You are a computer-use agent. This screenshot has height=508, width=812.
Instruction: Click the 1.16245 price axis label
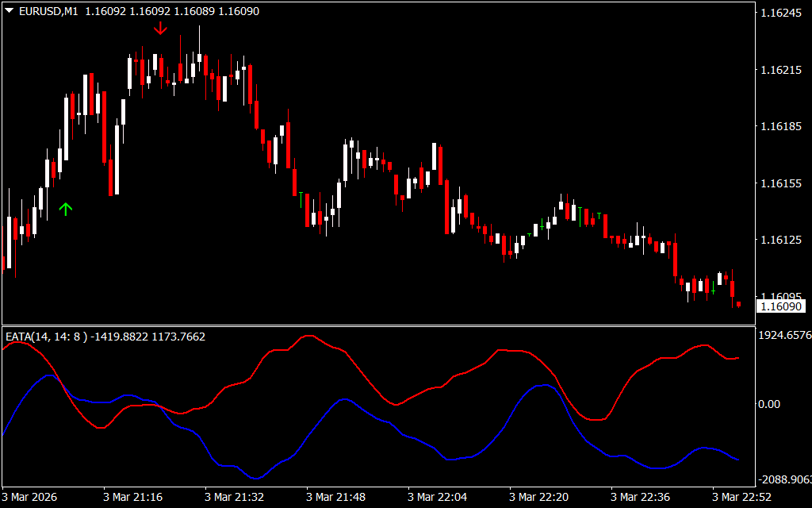[780, 13]
